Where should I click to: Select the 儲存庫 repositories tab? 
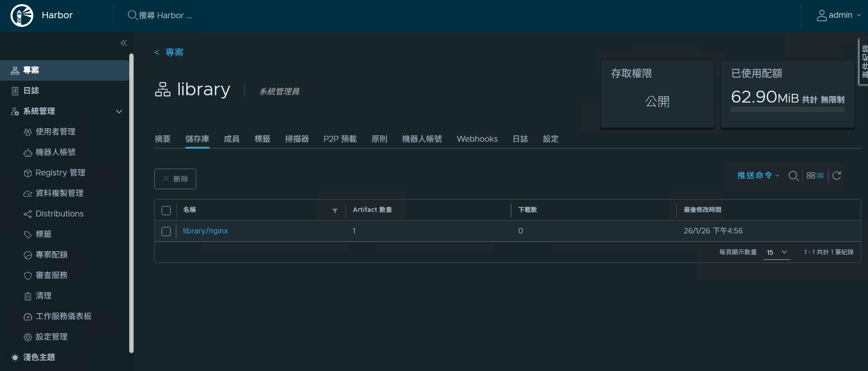coord(197,139)
